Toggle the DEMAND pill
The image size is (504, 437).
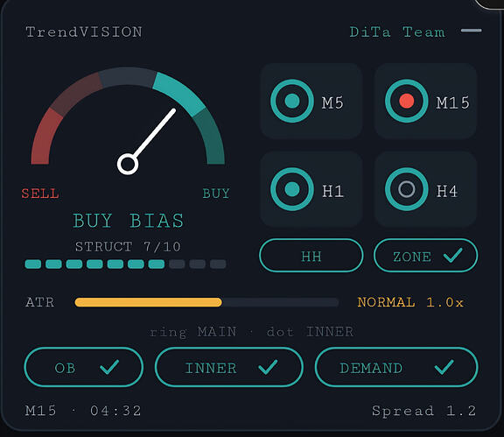pyautogui.click(x=396, y=367)
